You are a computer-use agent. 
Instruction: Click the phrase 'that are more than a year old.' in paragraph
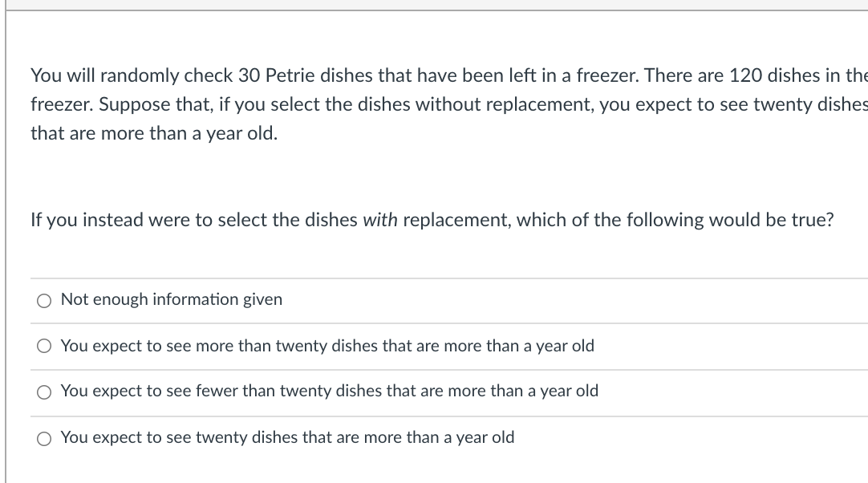pos(154,133)
